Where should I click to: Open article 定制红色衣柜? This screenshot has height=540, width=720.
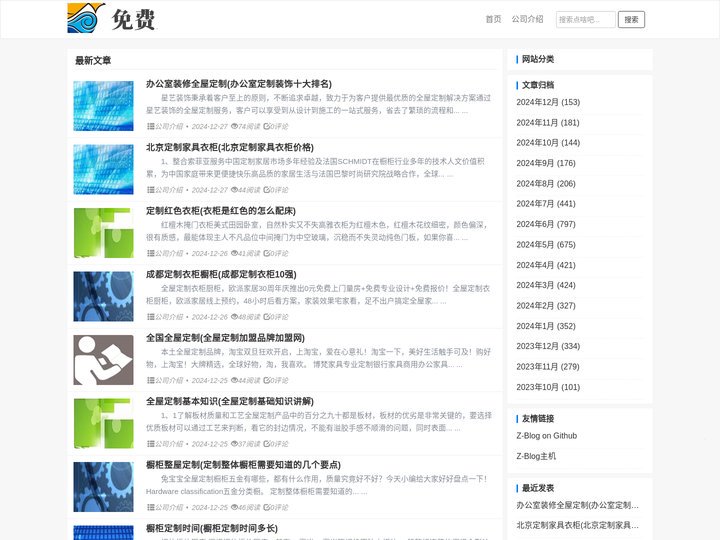coord(221,211)
